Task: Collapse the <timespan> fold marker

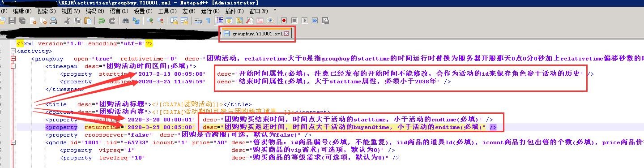Action: [x=13, y=66]
